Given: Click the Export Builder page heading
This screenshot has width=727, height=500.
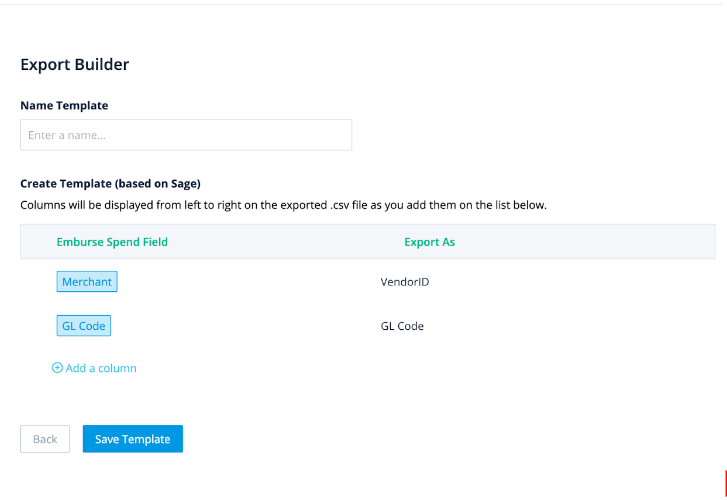Looking at the screenshot, I should click(75, 64).
